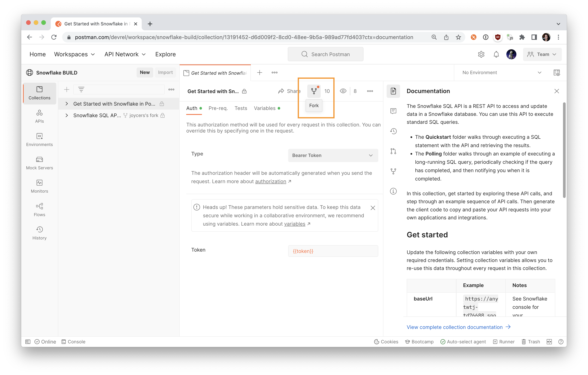Switch to the Variables tab

point(264,108)
